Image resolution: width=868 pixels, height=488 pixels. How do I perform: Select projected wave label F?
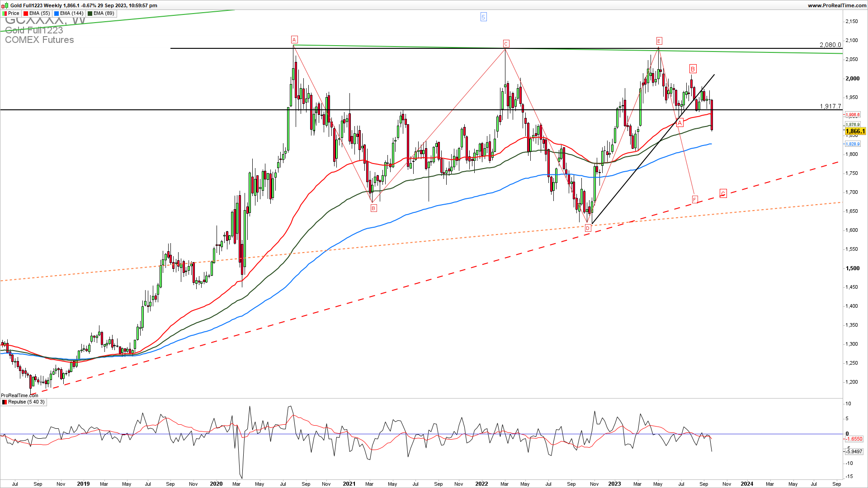[x=695, y=200]
